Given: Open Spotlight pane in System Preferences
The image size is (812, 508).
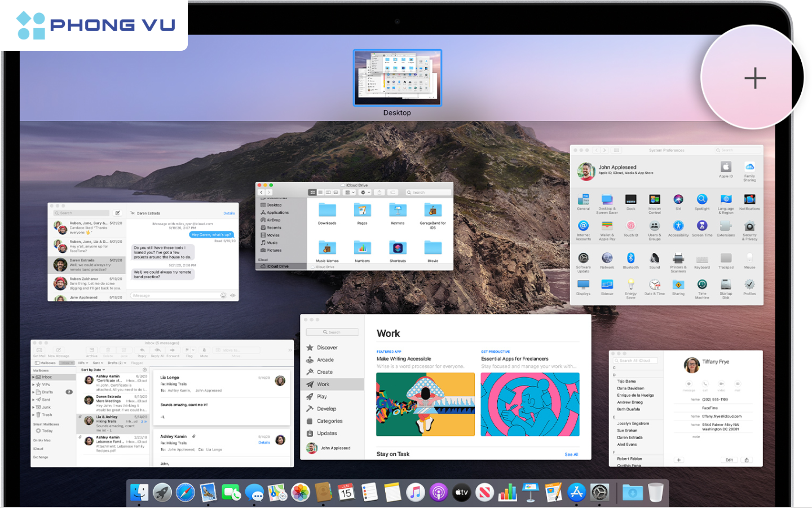Looking at the screenshot, I should click(x=702, y=202).
